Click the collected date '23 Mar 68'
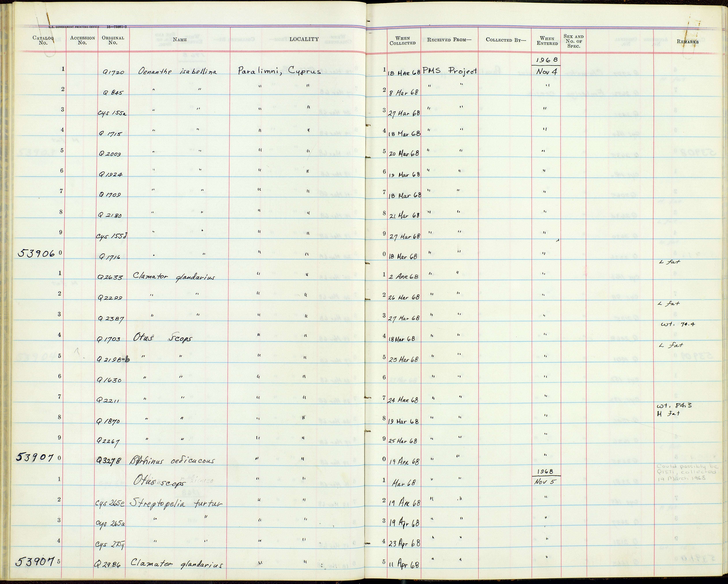The width and height of the screenshot is (728, 584). coord(403,359)
